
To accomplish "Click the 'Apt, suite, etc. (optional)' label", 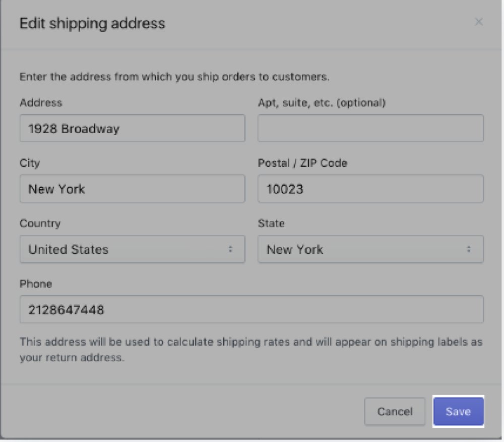I will [x=322, y=102].
